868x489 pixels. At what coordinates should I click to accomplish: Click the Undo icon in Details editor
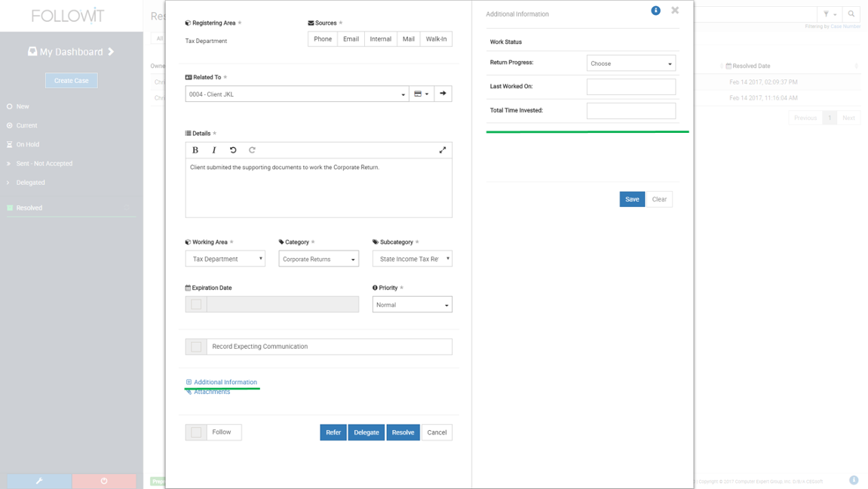(233, 150)
